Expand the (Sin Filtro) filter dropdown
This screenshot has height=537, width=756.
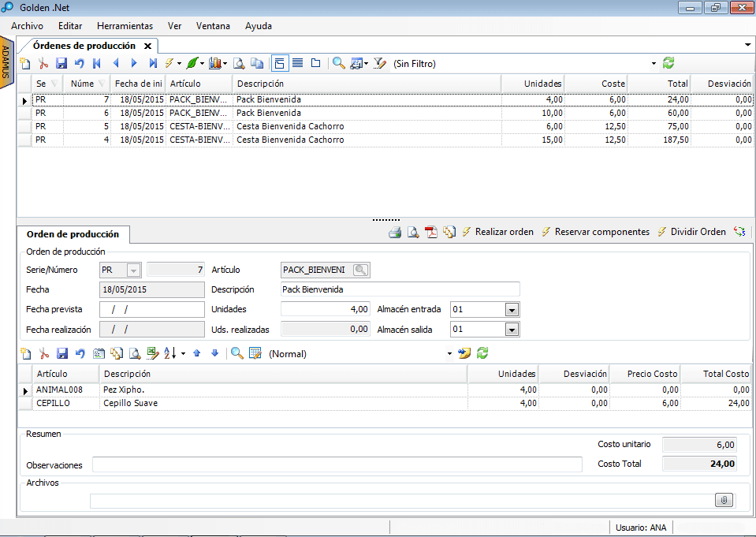click(654, 64)
